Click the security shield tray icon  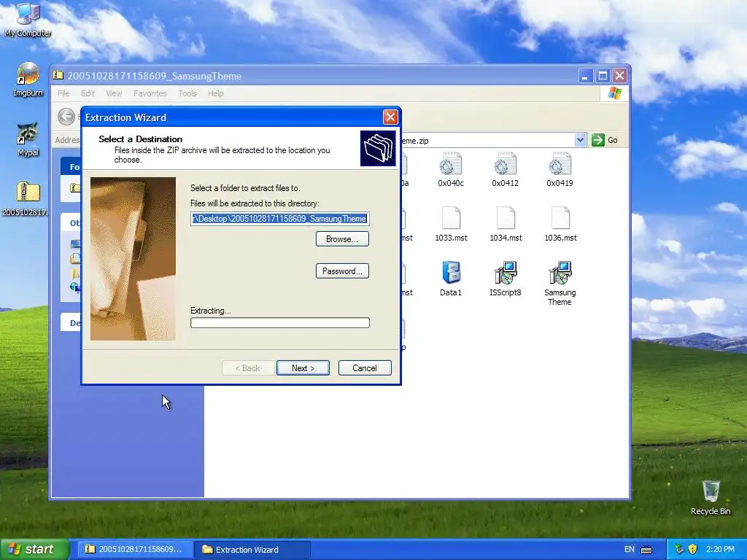(x=692, y=549)
